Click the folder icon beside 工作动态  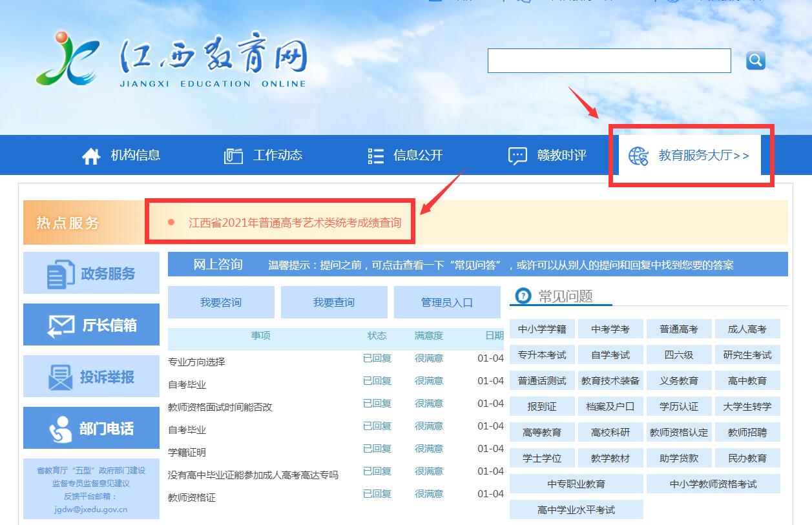tap(233, 156)
